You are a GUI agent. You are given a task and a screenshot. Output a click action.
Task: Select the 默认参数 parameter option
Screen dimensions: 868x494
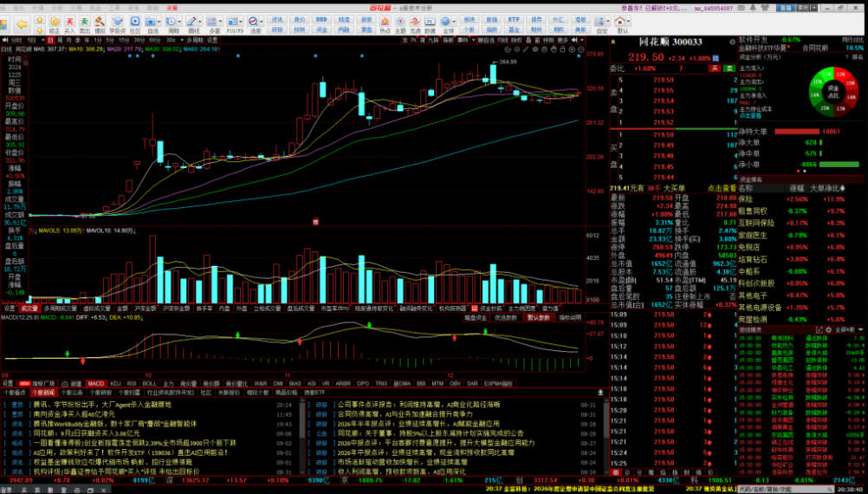click(x=538, y=318)
